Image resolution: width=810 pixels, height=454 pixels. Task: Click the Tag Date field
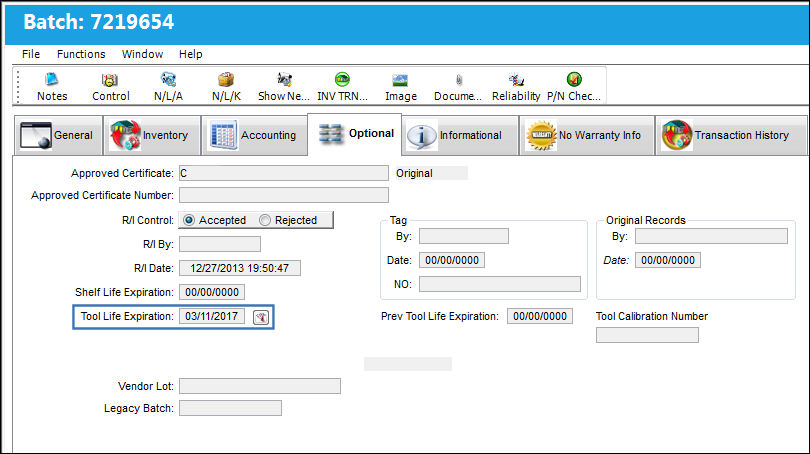tap(452, 260)
